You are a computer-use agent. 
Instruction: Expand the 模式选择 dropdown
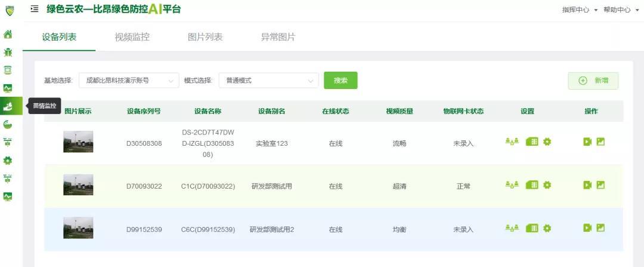pos(268,81)
